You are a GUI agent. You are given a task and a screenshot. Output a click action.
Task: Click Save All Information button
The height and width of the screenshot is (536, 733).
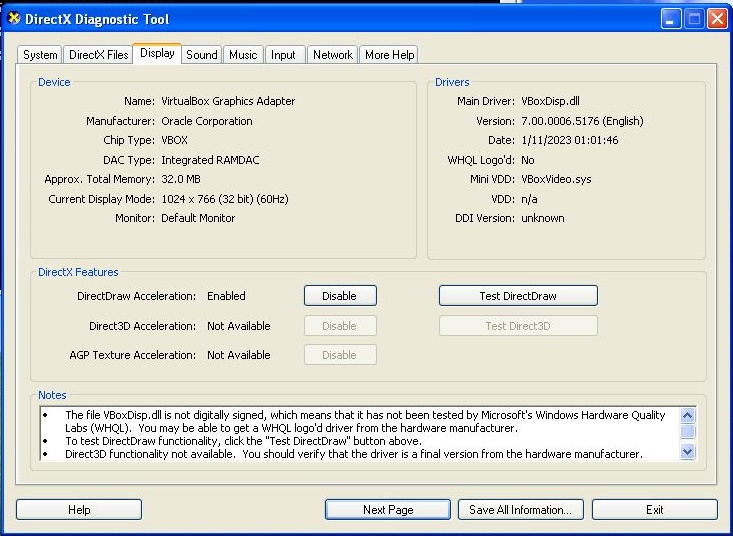pos(521,509)
